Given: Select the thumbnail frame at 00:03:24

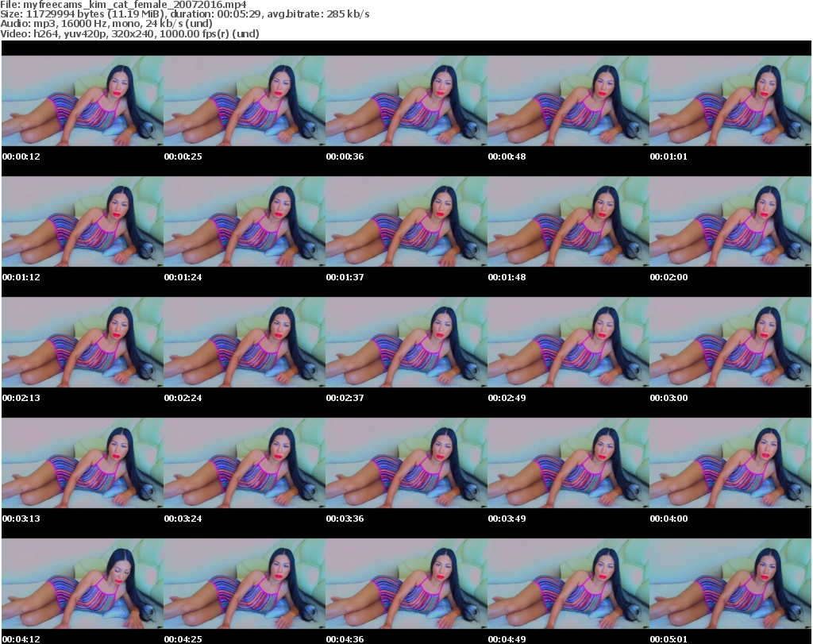Looking at the screenshot, I should [x=245, y=462].
